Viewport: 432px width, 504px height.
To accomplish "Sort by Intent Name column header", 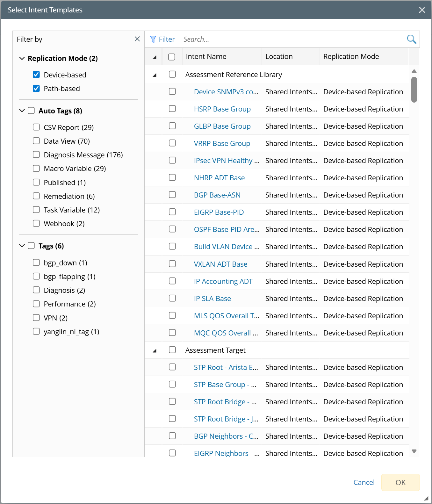I will pyautogui.click(x=206, y=56).
